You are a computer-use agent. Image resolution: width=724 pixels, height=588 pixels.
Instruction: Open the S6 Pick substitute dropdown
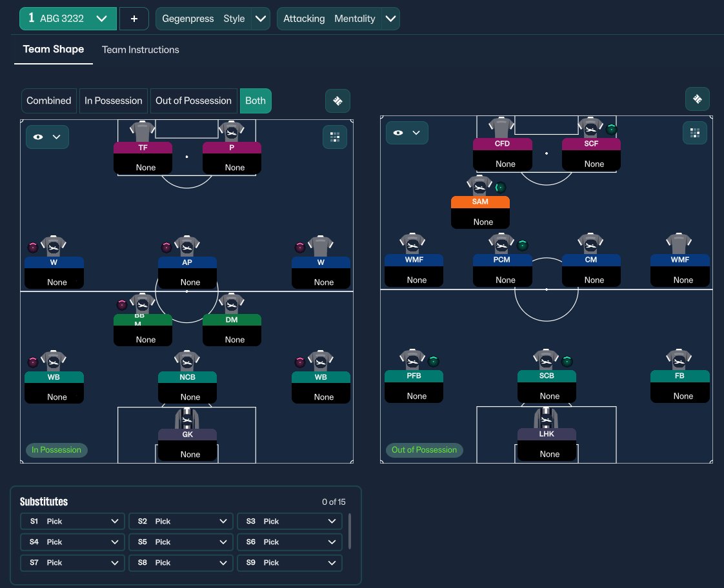290,542
